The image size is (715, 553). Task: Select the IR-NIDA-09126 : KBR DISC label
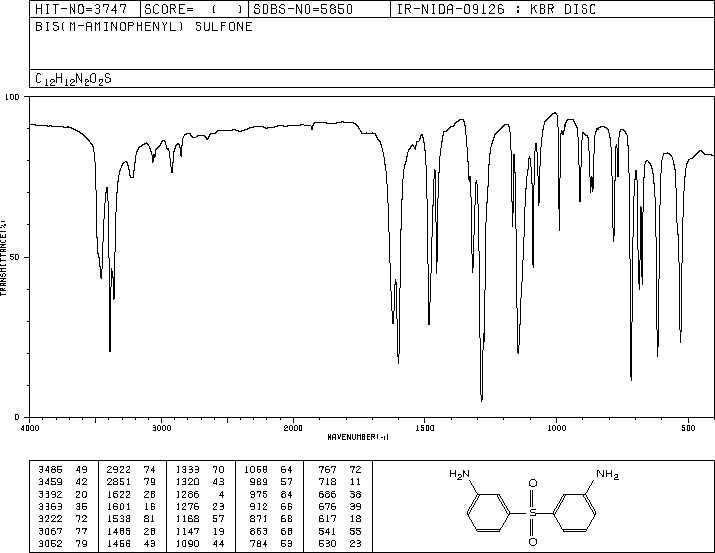496,9
